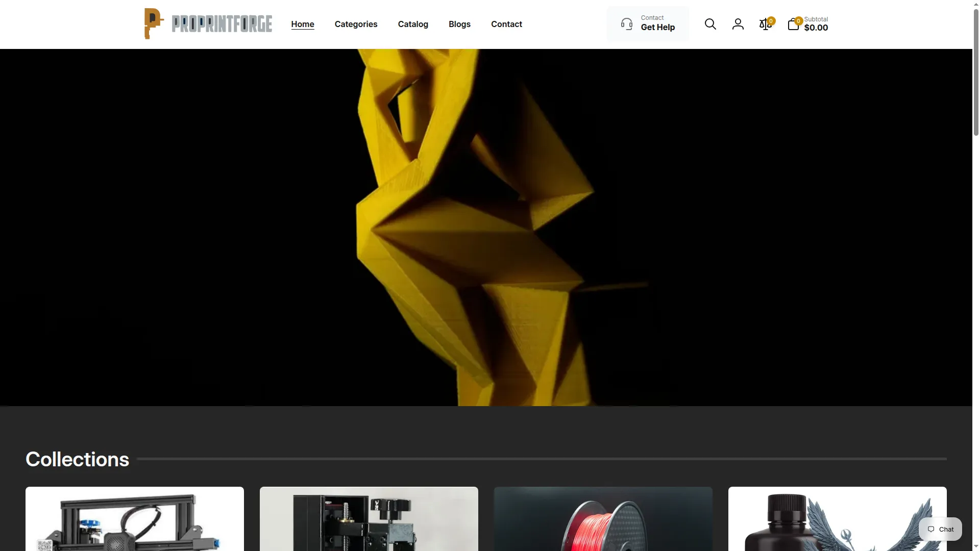
Task: Open the Contact menu item
Action: pyautogui.click(x=506, y=24)
